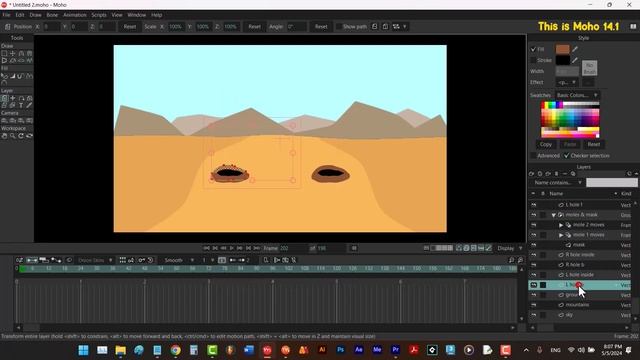The width and height of the screenshot is (640, 360).
Task: Open the Swatches Basic Colors dropdown
Action: point(578,95)
